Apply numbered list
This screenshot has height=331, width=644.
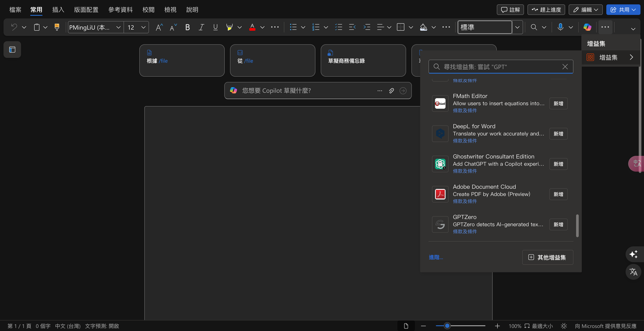(316, 27)
